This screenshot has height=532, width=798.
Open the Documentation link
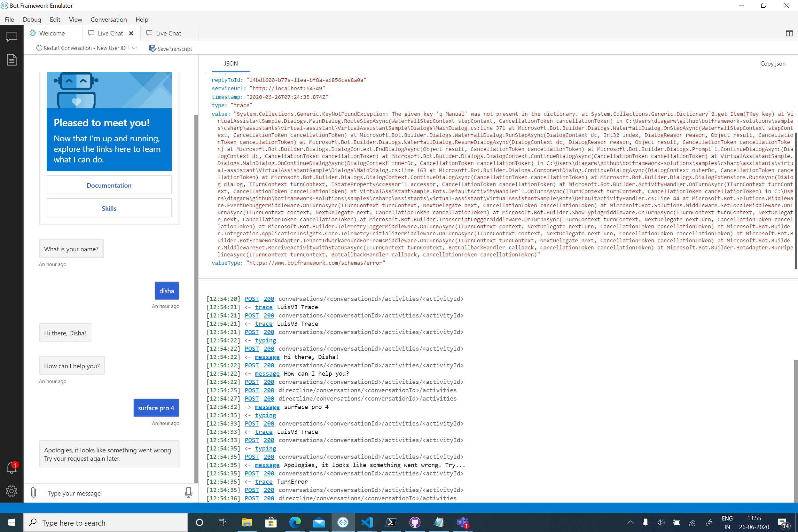[x=109, y=185]
